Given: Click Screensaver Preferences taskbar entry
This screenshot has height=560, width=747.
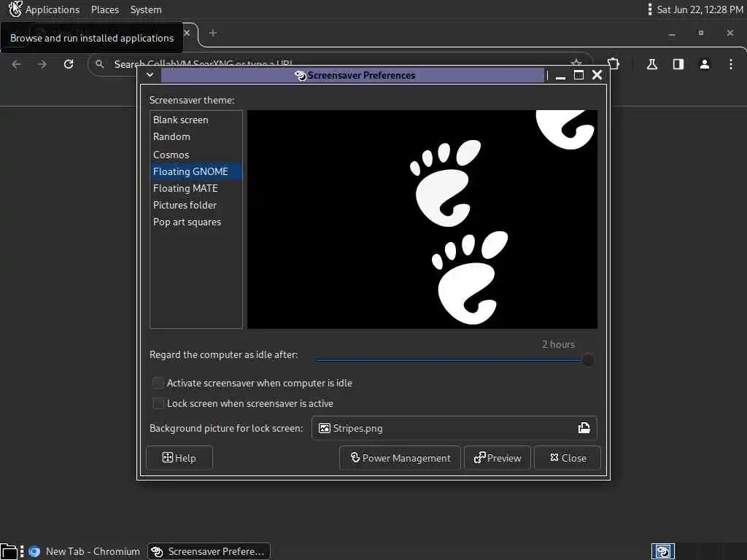Looking at the screenshot, I should 209,551.
